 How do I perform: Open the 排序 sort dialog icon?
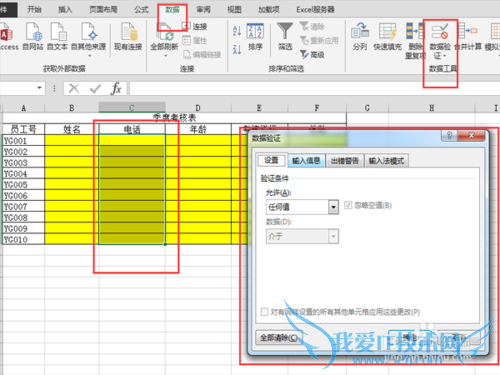click(x=255, y=36)
